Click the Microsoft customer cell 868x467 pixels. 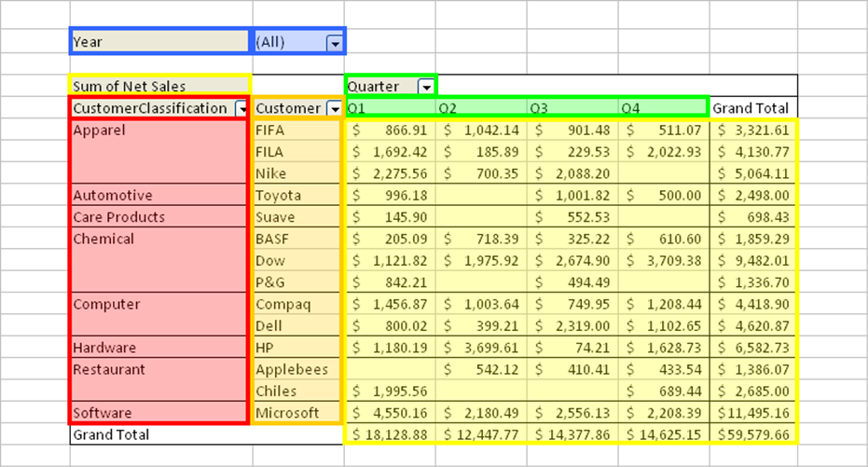tap(296, 413)
